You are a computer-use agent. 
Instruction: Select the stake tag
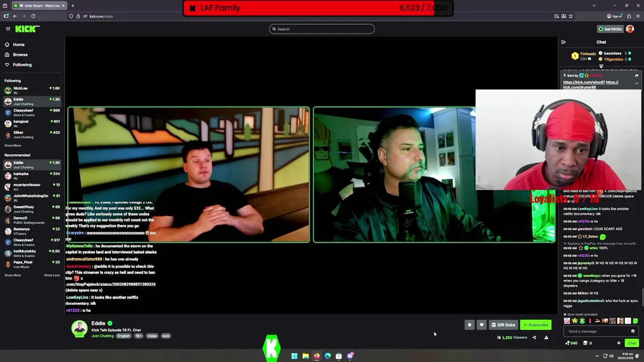coord(152,336)
